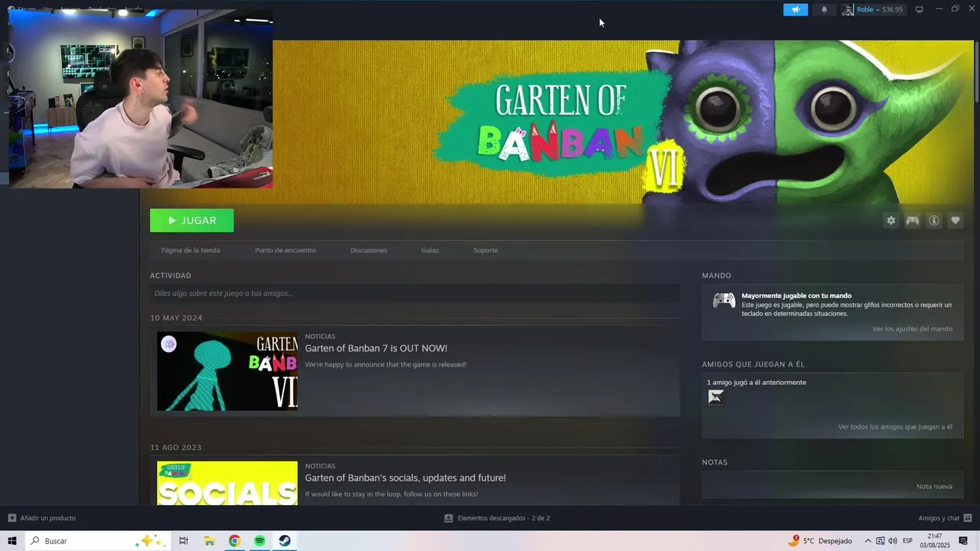Open 'Elementos descargados' downloads status

coord(503,518)
